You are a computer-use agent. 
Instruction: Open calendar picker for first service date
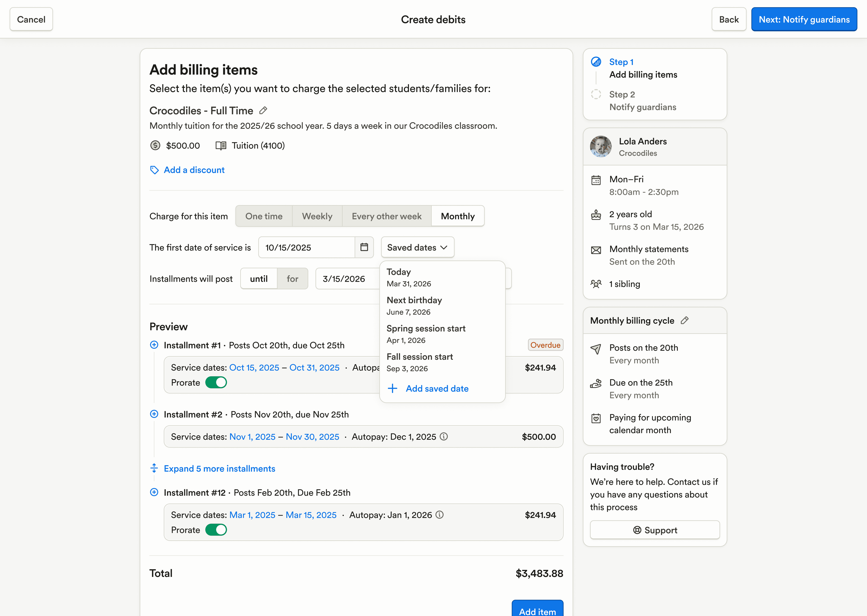pyautogui.click(x=364, y=247)
